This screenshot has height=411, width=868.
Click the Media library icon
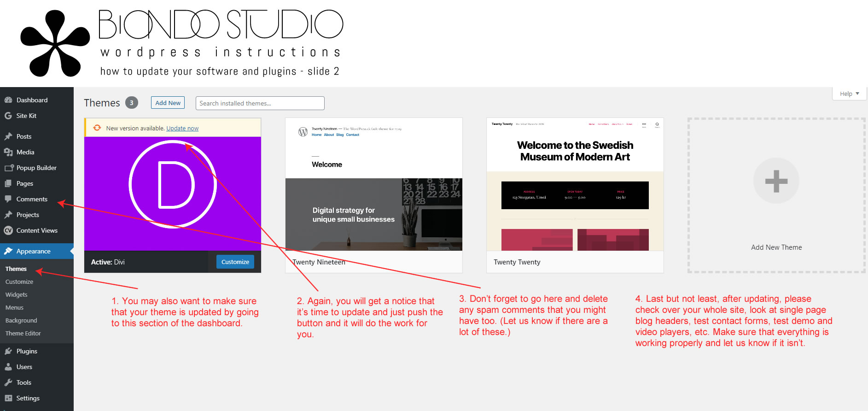(x=8, y=152)
